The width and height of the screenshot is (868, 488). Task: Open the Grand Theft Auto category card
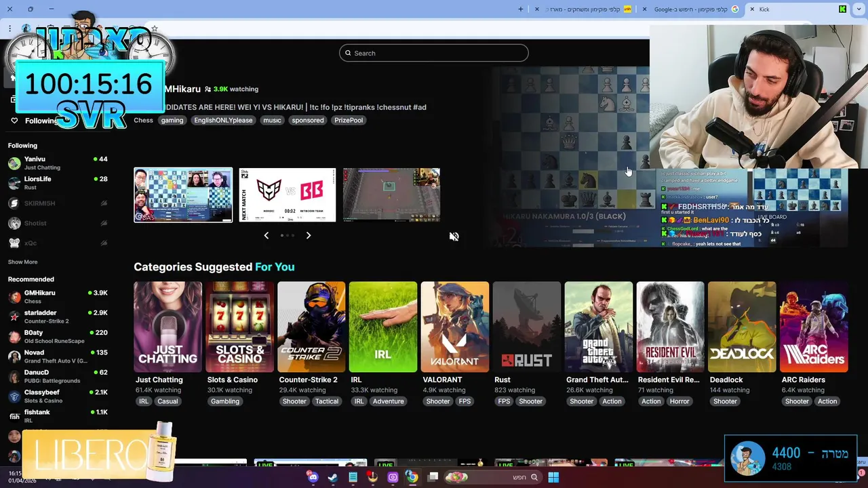[x=599, y=327]
